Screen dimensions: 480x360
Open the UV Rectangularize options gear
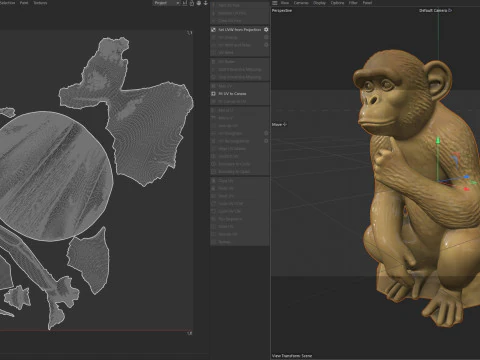point(266,141)
